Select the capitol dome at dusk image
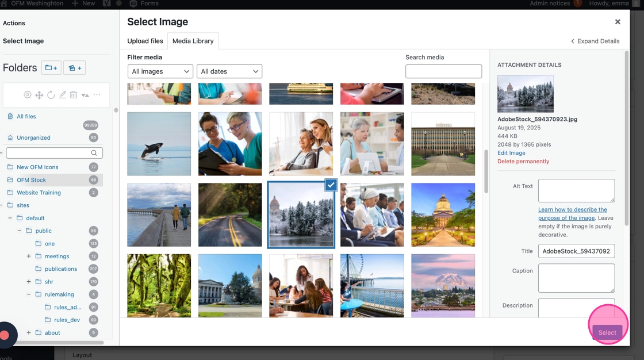The height and width of the screenshot is (360, 644). [x=443, y=215]
